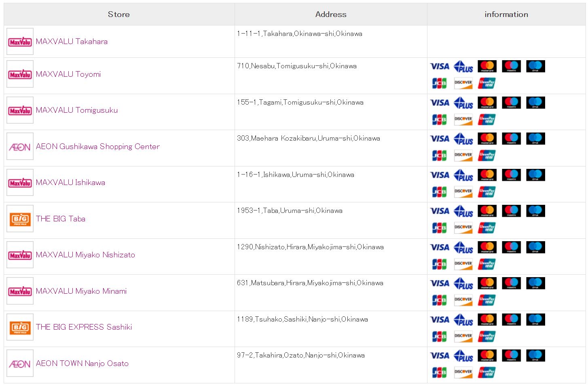588x385 pixels.
Task: Click the UnionPay icon in the MAXVALU Tomigusuku row
Action: click(x=487, y=119)
